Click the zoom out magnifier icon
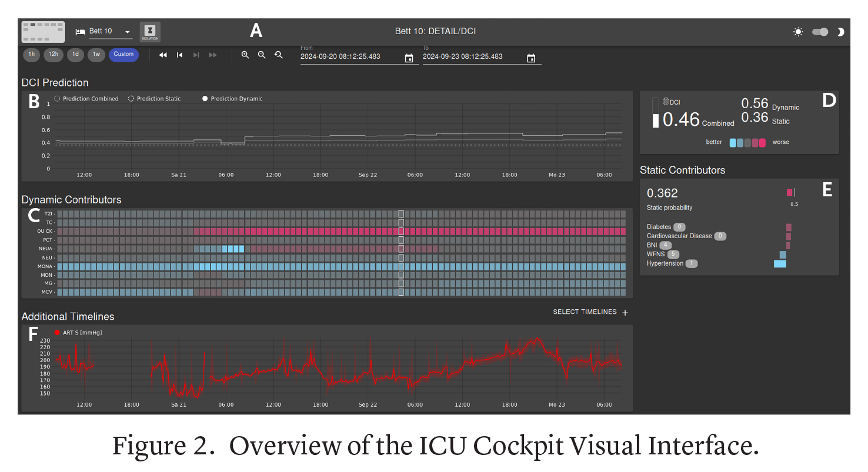Viewport: 868px width, 472px height. (x=262, y=55)
